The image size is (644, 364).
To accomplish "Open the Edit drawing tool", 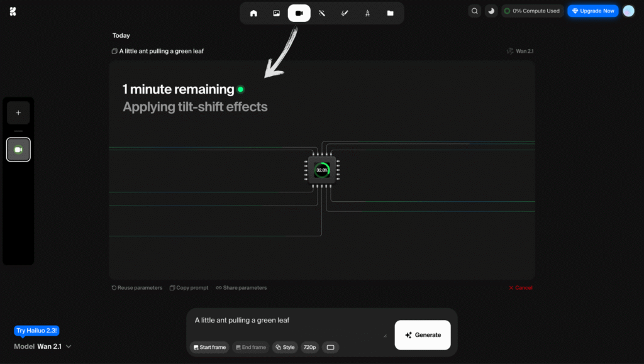I will pyautogui.click(x=345, y=12).
